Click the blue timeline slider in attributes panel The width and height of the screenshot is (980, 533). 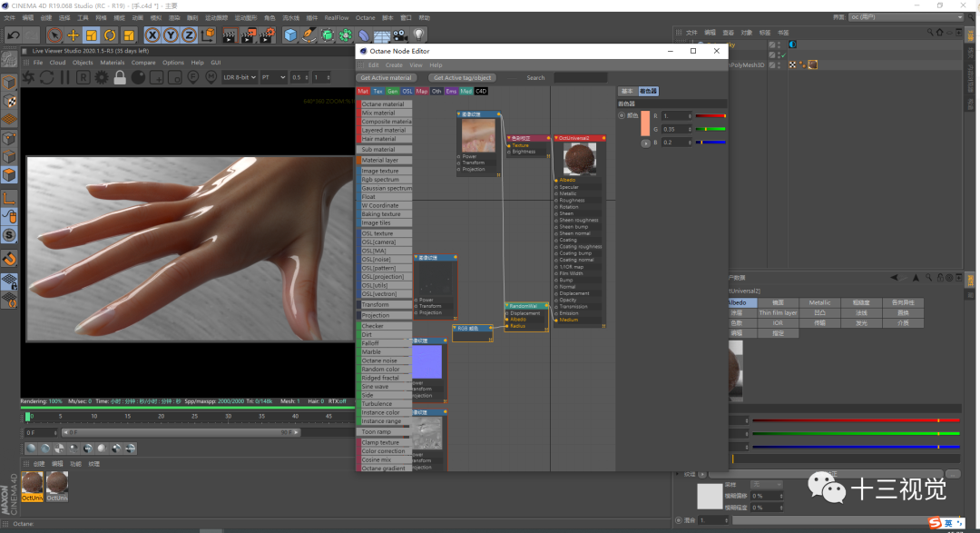856,447
